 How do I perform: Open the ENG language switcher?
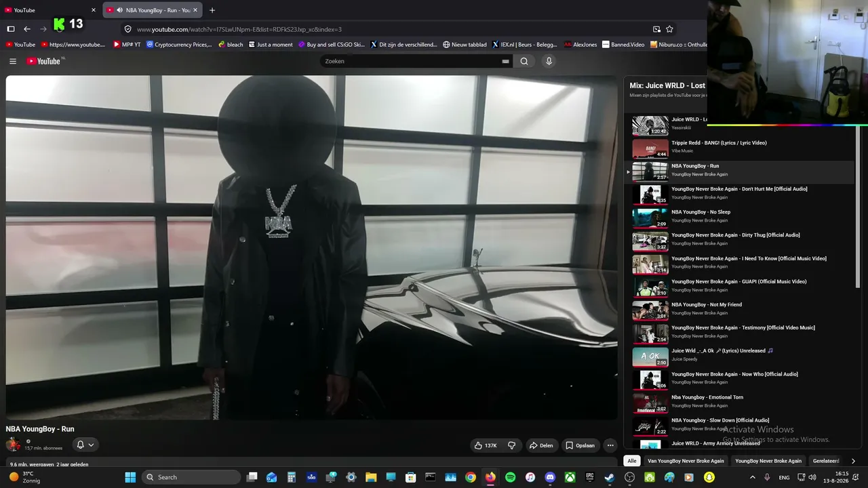coord(784,477)
